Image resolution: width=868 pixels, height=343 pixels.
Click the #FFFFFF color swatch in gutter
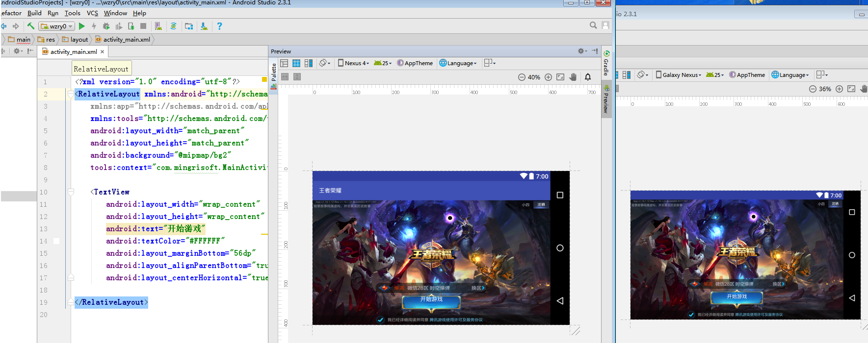tap(56, 241)
